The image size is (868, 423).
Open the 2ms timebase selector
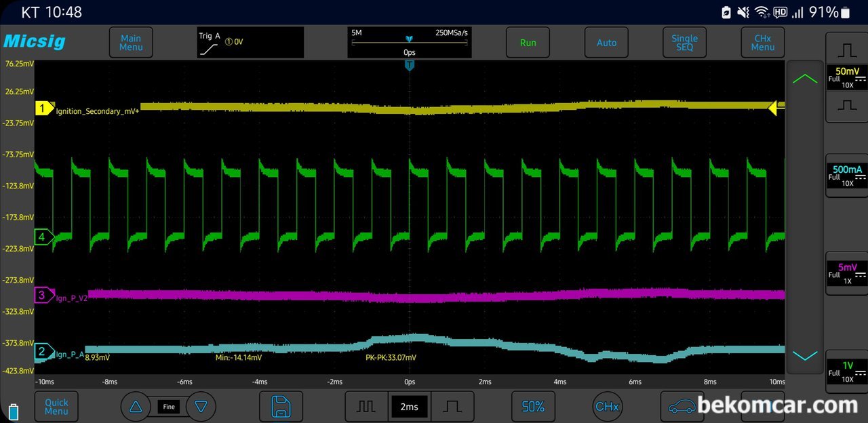click(409, 407)
